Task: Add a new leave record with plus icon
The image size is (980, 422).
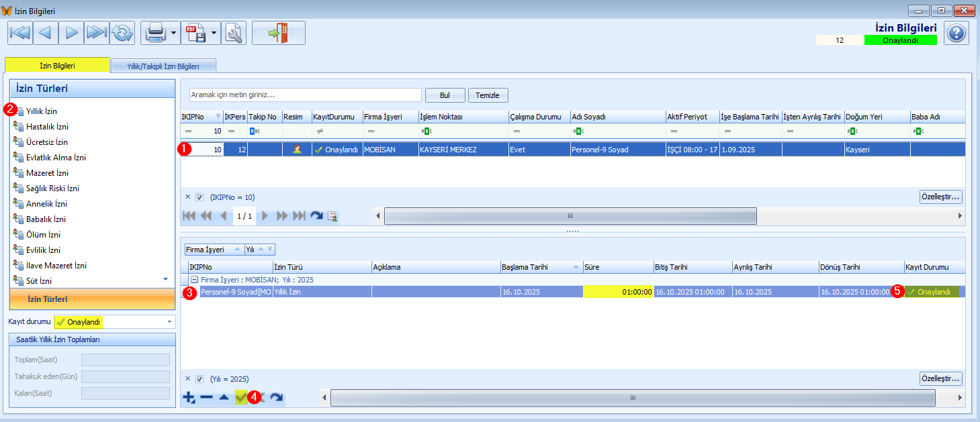Action: (189, 398)
